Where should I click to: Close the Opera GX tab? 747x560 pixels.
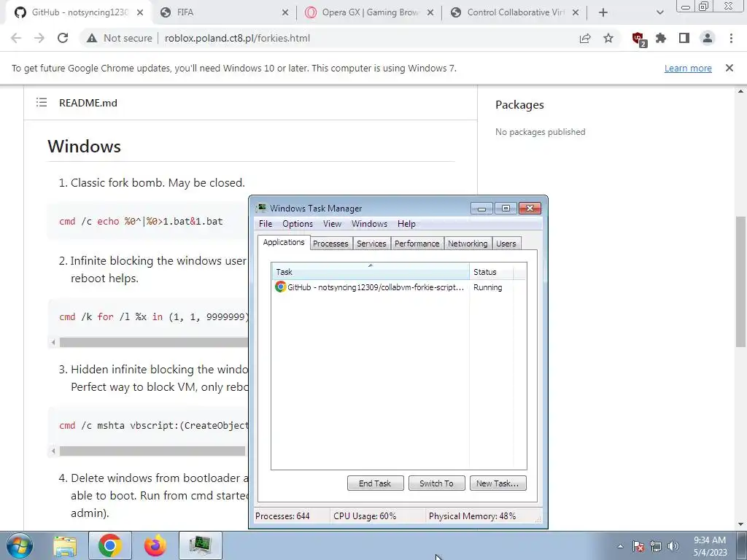[430, 13]
